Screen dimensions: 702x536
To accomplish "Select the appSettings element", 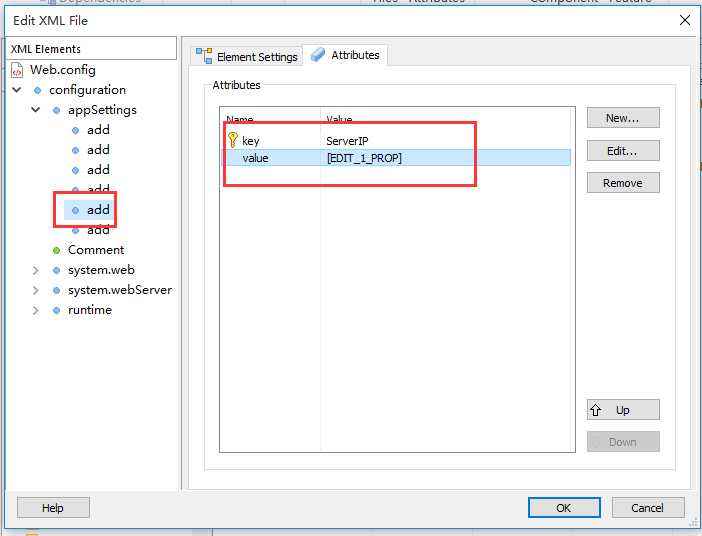I will pyautogui.click(x=102, y=110).
